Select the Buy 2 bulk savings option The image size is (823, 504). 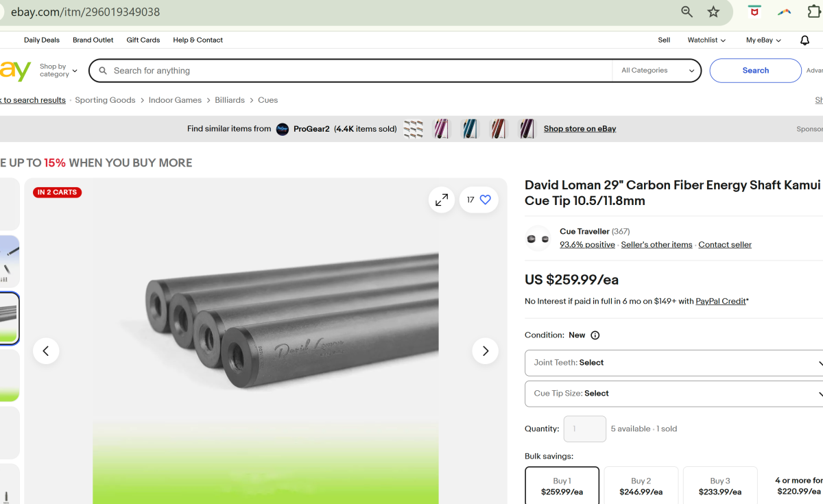tap(641, 486)
